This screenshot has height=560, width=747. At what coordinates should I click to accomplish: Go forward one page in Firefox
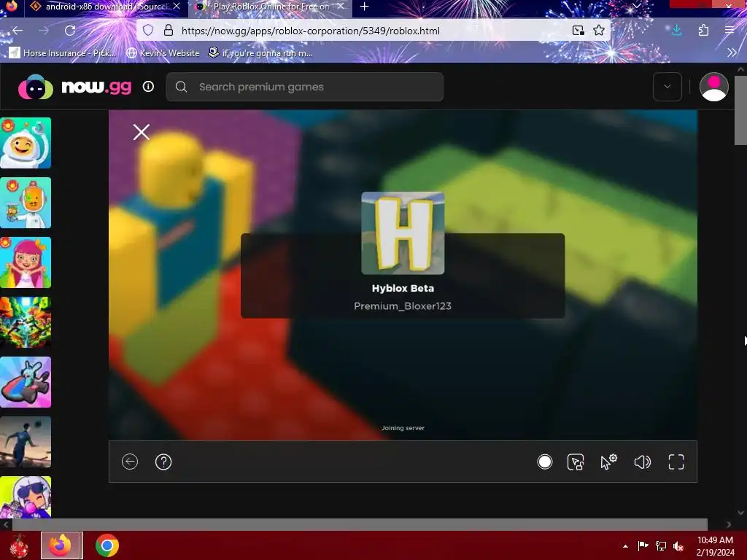[x=44, y=31]
